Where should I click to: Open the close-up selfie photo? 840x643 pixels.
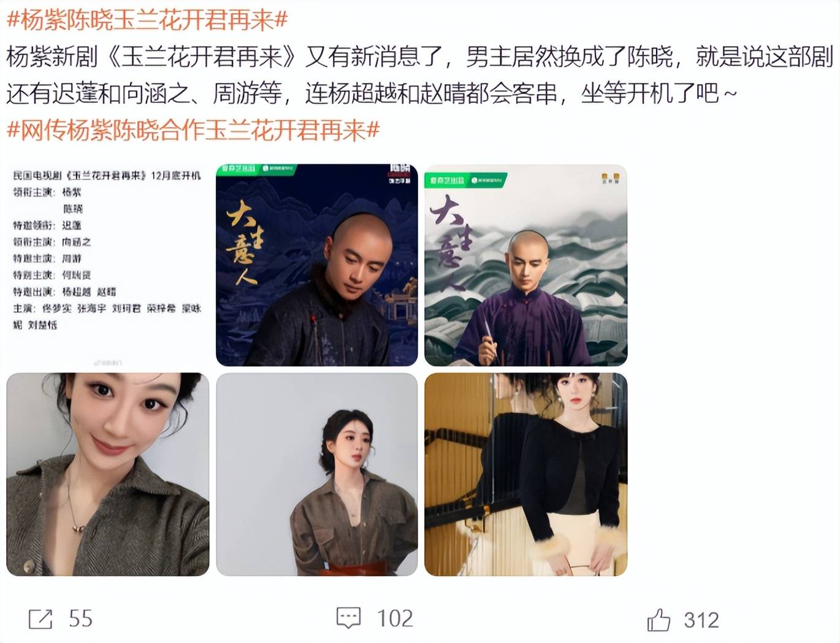[107, 474]
